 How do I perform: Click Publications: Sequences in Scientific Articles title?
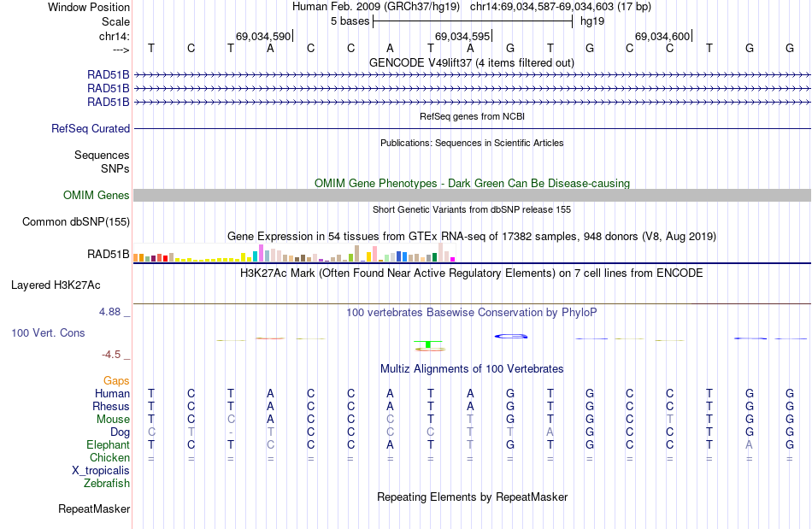pyautogui.click(x=472, y=143)
